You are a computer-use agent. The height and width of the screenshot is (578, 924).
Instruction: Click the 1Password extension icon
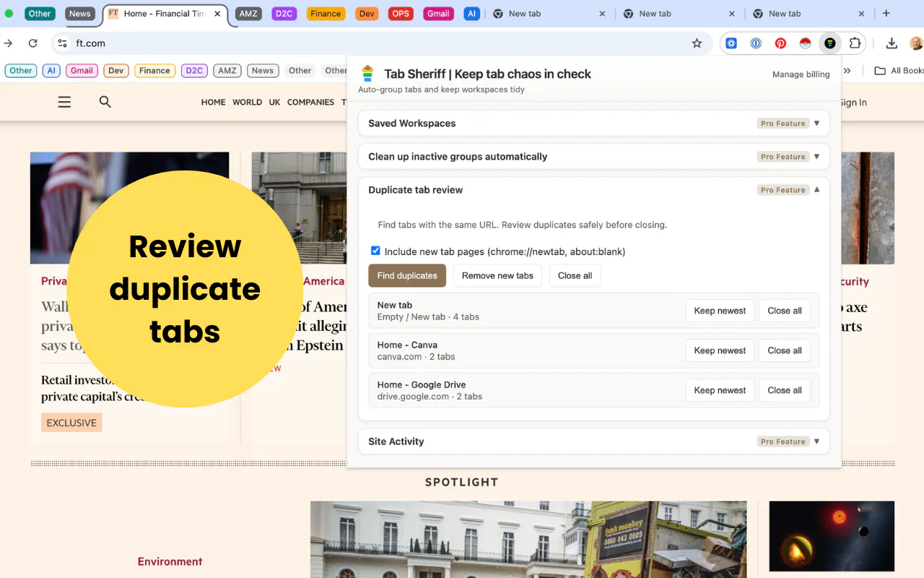[x=756, y=43]
